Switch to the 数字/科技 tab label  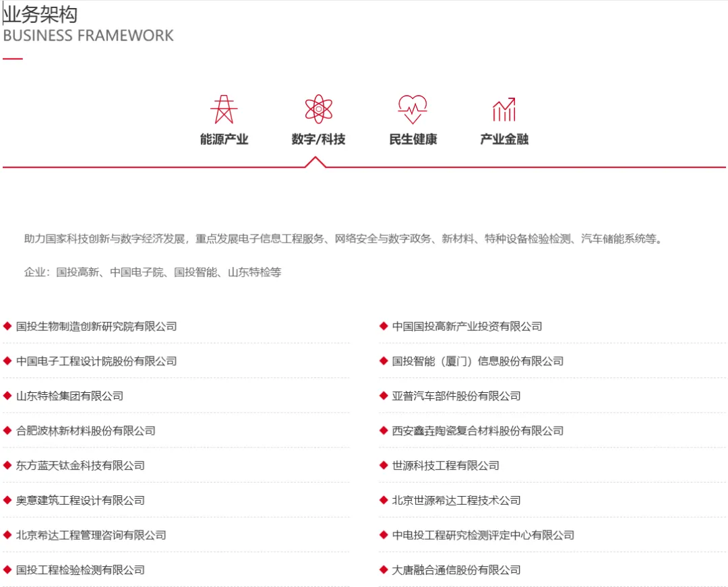tap(318, 139)
